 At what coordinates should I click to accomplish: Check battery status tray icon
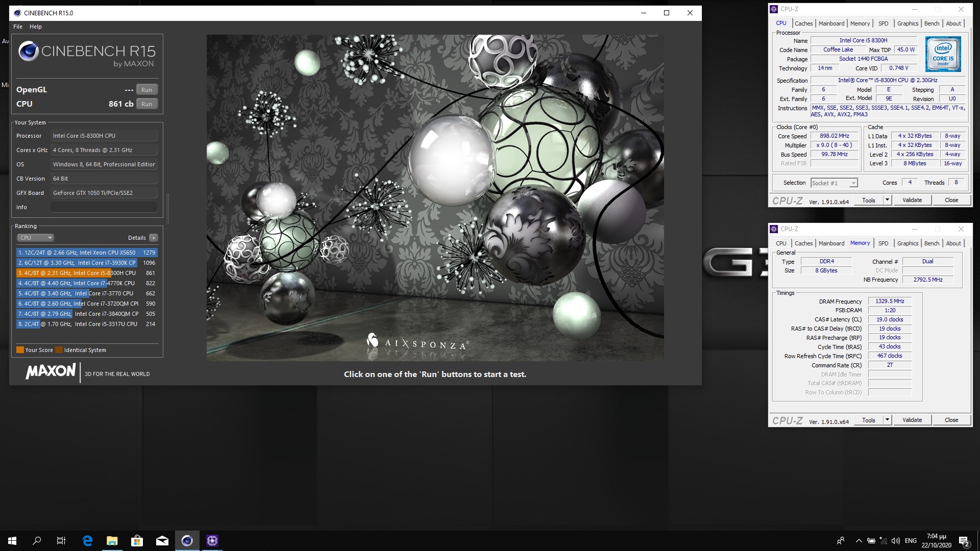point(871,541)
